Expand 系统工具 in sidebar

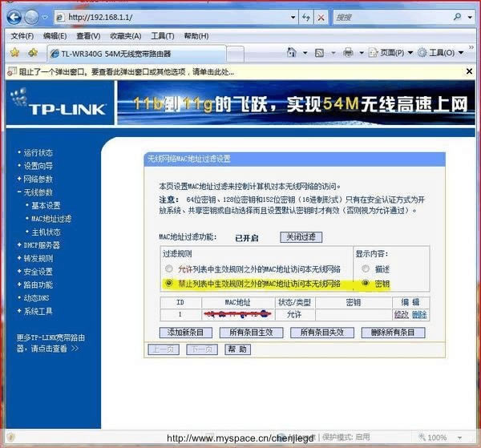38,311
